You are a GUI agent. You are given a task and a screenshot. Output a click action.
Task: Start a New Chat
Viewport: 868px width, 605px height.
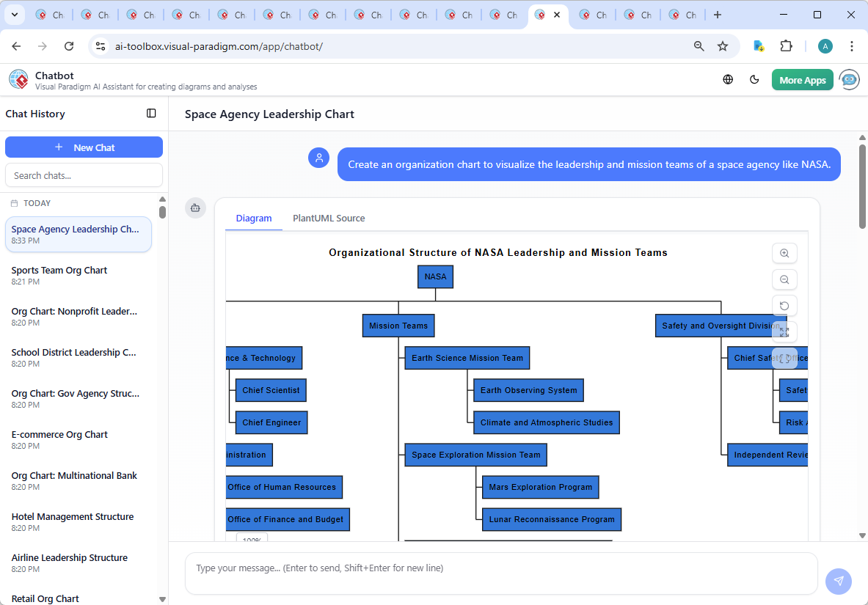(84, 147)
